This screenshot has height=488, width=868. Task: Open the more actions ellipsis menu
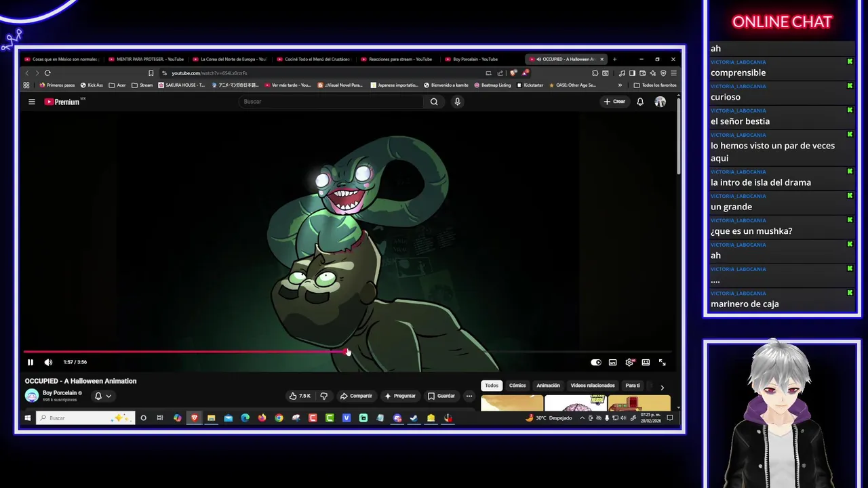pos(469,396)
